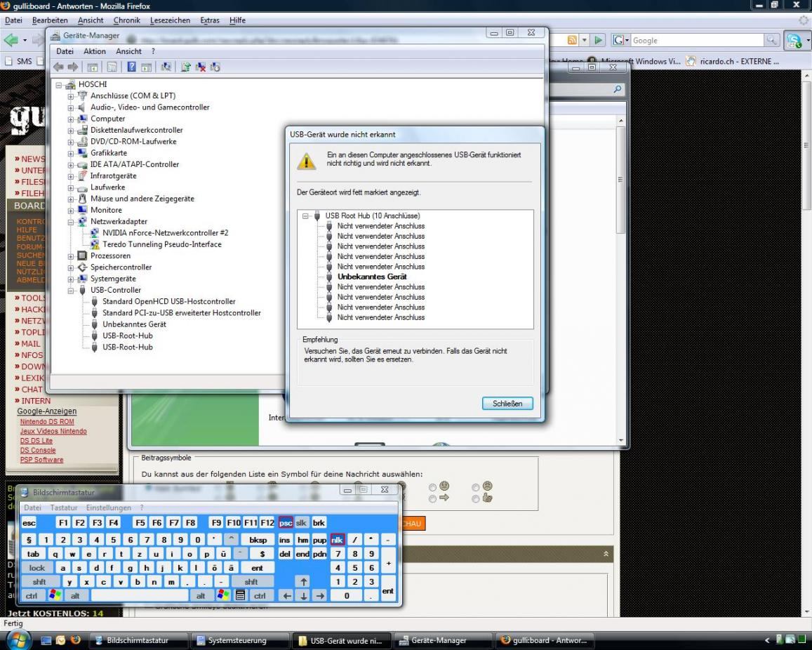Toggle the left shft key on keyboard
The height and width of the screenshot is (650, 812).
click(39, 582)
